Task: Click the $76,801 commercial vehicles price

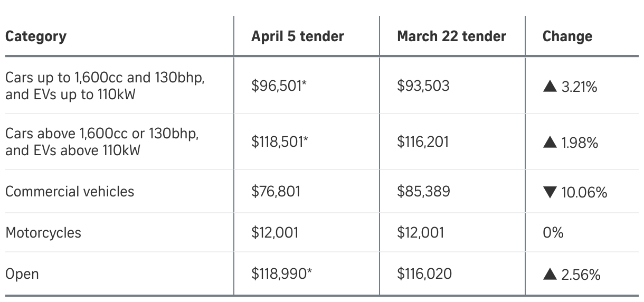Action: coord(276,191)
